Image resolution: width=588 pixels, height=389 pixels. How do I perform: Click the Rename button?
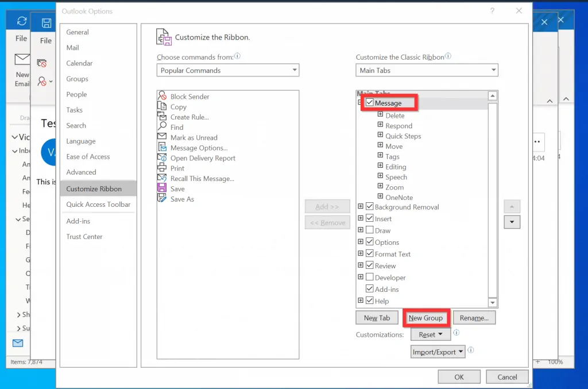coord(474,318)
